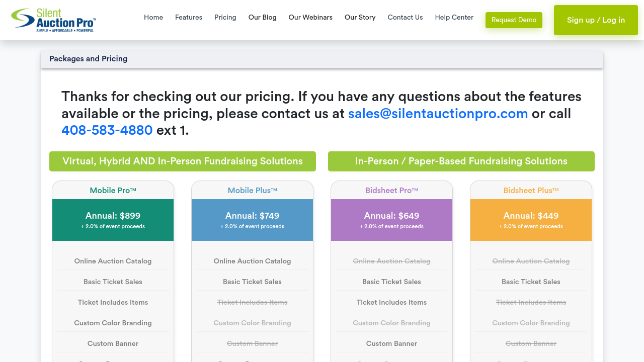Image resolution: width=644 pixels, height=362 pixels.
Task: Pick the Bidsheet Pro annual $649 plan
Action: pos(391,220)
